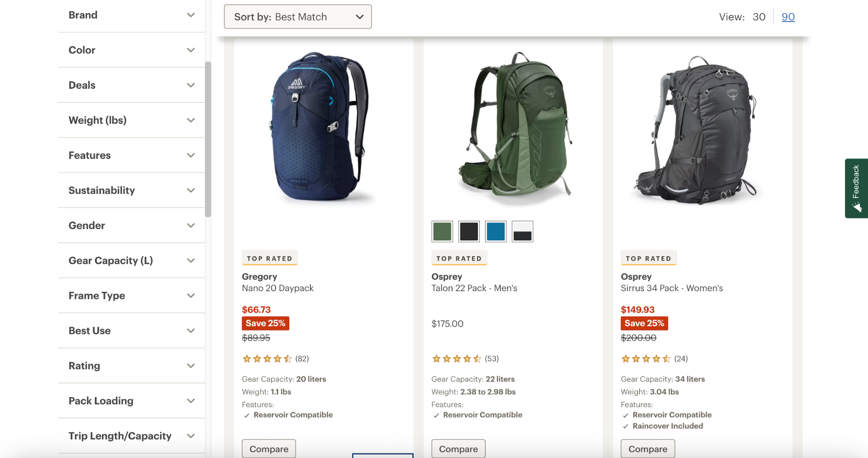Open the Feedback side tab
868x458 pixels.
856,188
